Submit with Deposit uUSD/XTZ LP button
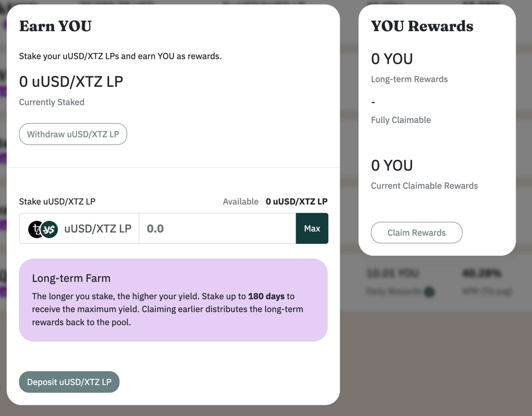Image resolution: width=532 pixels, height=416 pixels. click(x=69, y=382)
